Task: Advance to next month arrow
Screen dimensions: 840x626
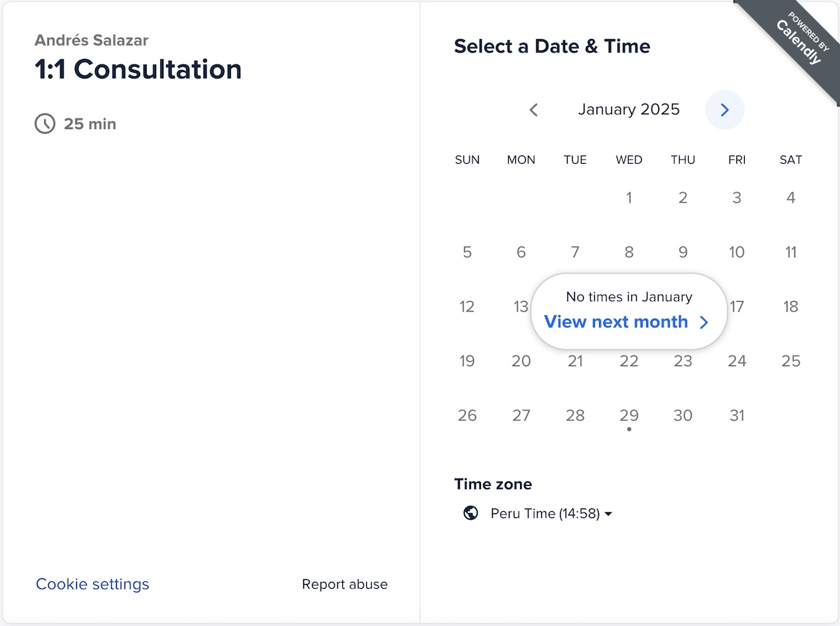Action: (x=724, y=110)
